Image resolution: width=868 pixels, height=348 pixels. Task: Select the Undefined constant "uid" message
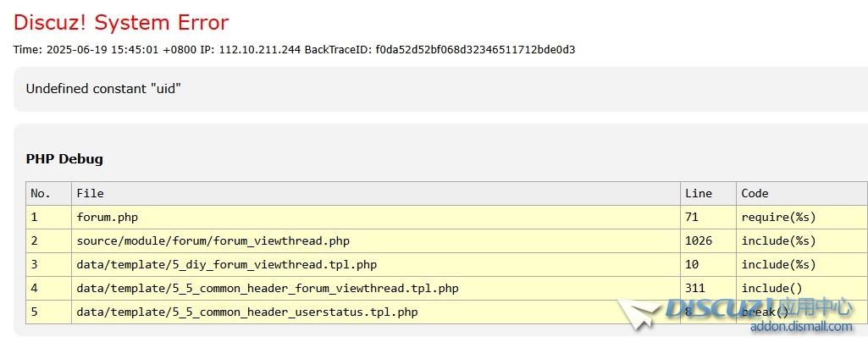[103, 89]
